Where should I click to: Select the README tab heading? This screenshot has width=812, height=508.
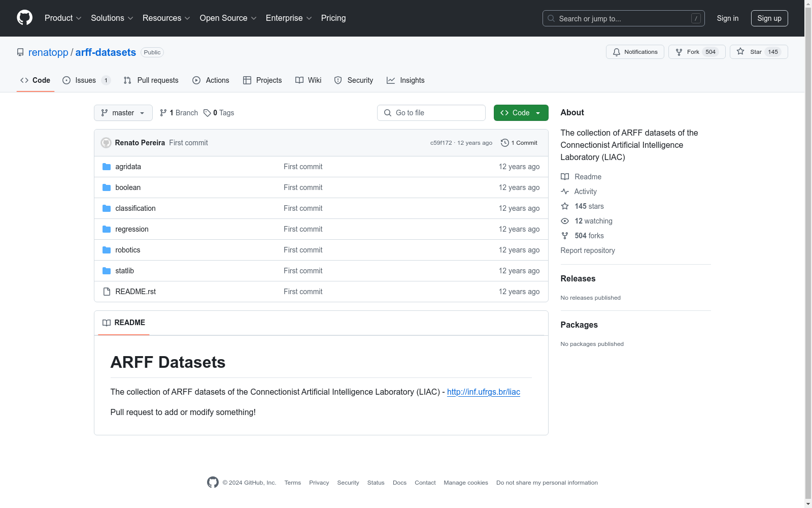124,323
